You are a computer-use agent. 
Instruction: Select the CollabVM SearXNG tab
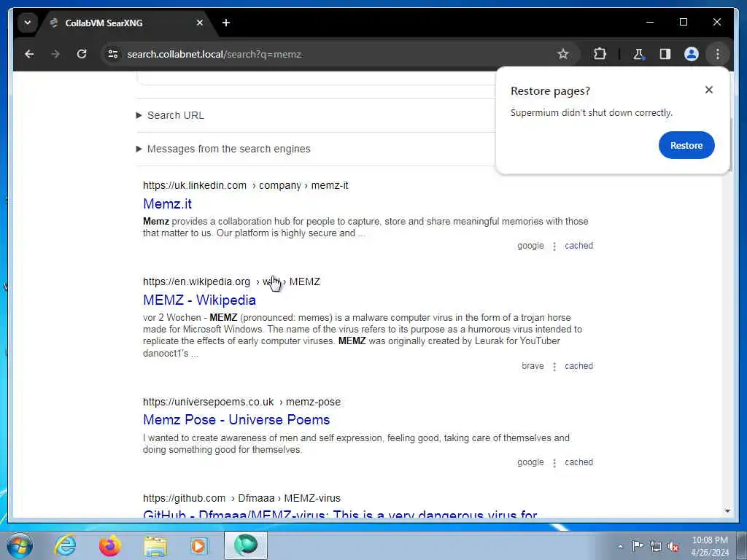pos(125,23)
